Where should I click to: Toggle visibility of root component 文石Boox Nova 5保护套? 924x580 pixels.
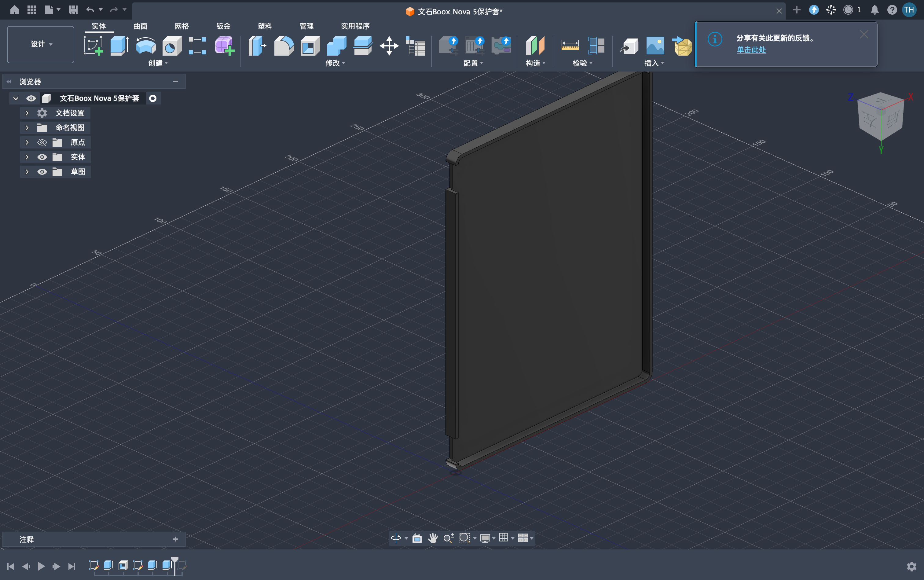coord(31,98)
